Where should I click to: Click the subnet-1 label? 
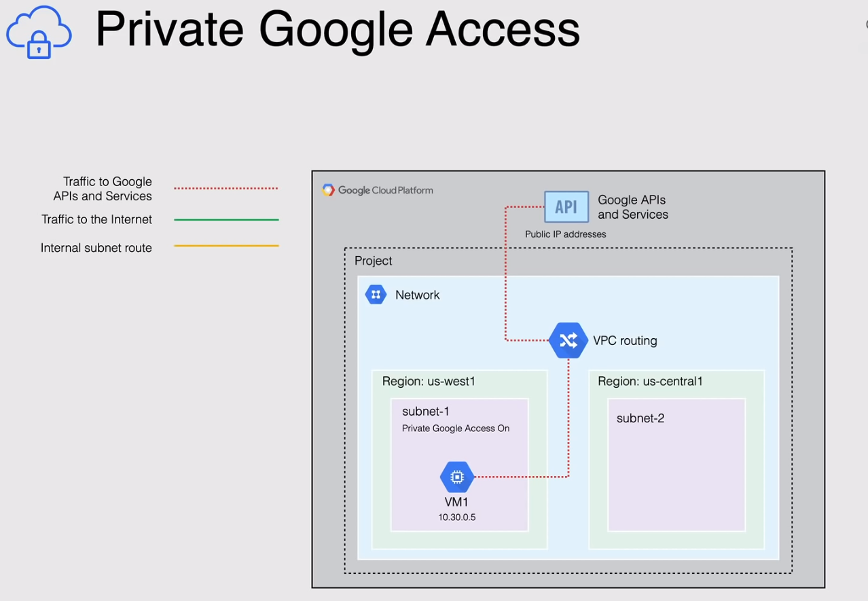point(425,412)
